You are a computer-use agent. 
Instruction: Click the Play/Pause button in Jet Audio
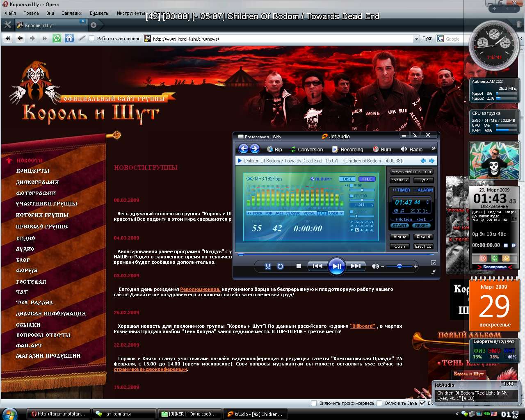point(337,266)
